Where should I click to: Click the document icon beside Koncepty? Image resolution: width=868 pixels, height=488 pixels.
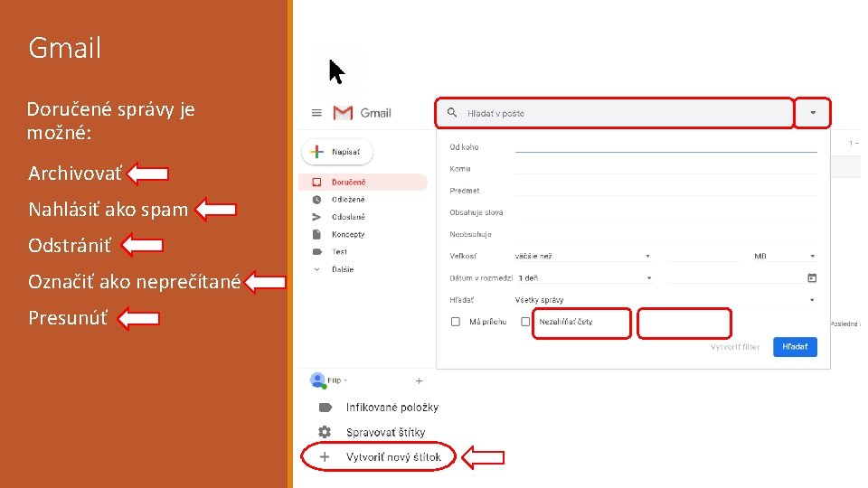click(316, 235)
